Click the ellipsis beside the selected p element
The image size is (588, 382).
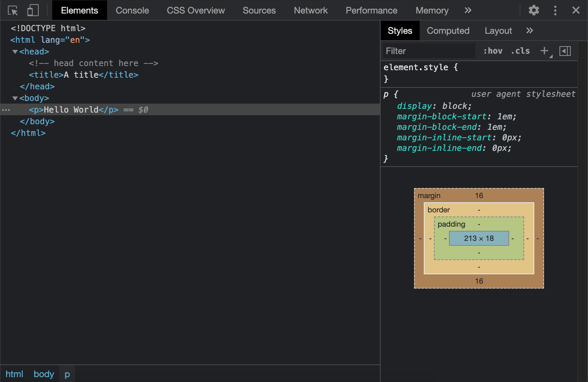click(6, 110)
